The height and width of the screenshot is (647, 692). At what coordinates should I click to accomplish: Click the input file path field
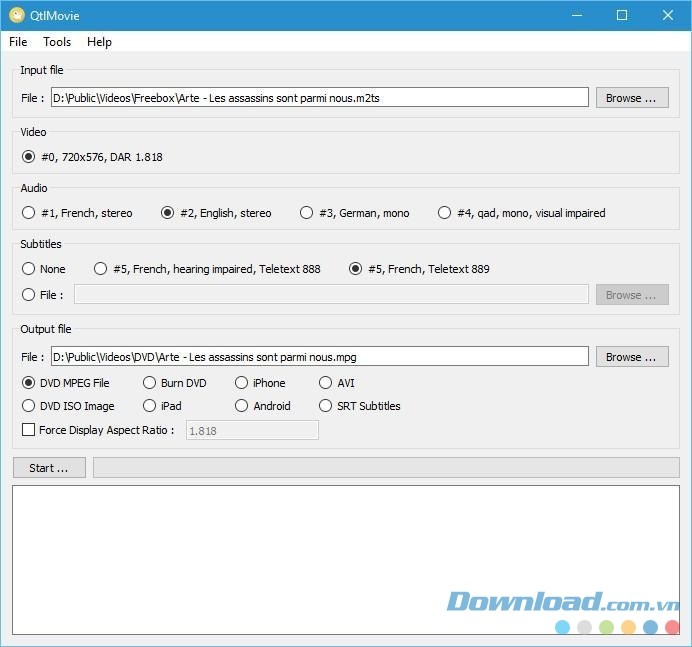[320, 98]
